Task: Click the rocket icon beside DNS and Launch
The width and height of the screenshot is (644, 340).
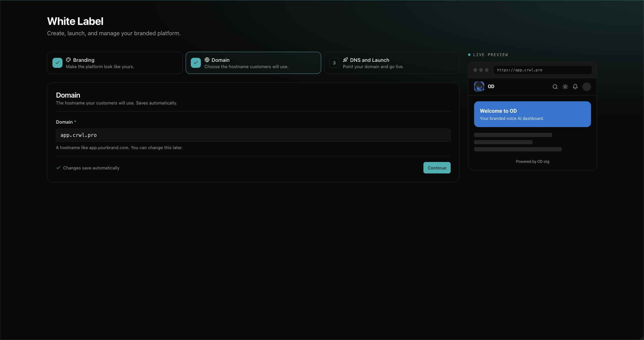Action: click(x=345, y=60)
